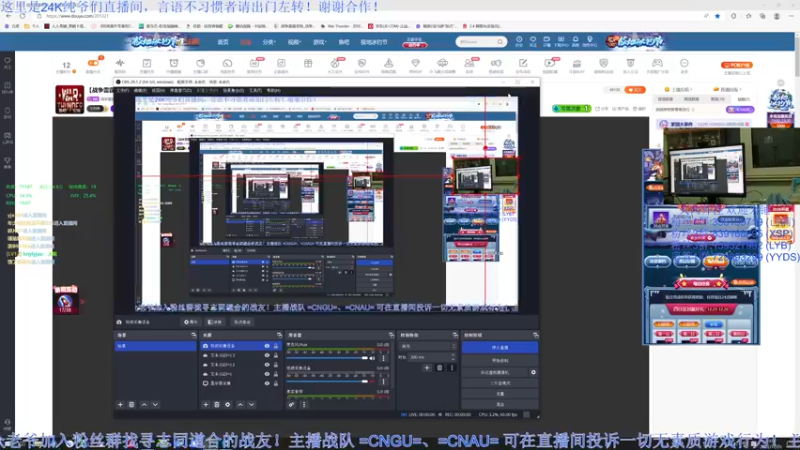Screen dimensions: 800x450
Task: Enable Studio Mode in OBS controls
Action: (500, 383)
